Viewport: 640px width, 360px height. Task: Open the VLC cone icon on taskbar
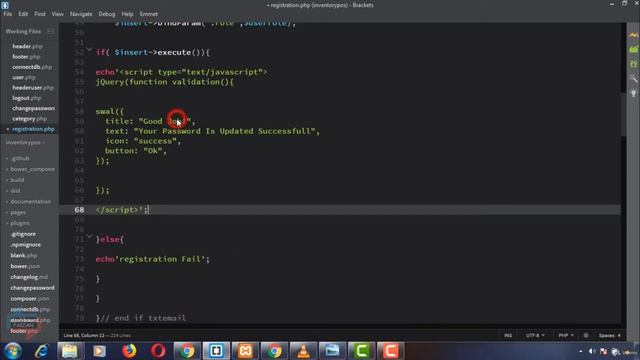point(303,351)
